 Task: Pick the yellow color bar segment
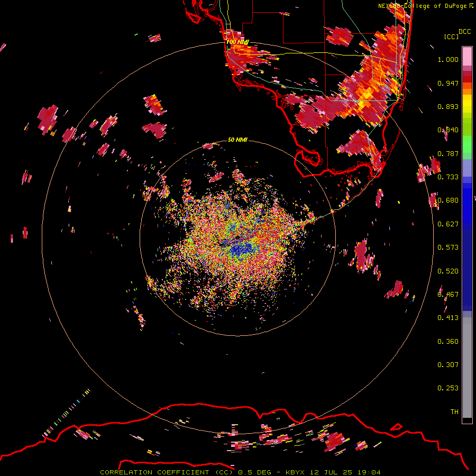[x=467, y=104]
